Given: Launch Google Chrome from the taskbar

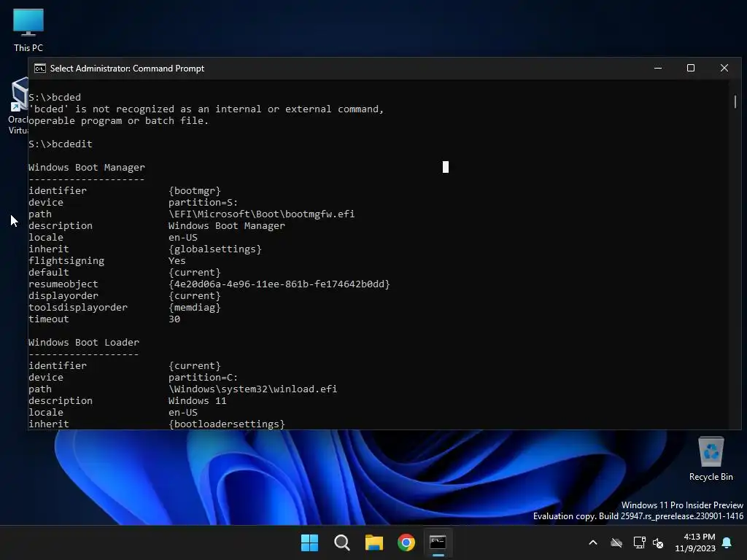Looking at the screenshot, I should click(406, 542).
